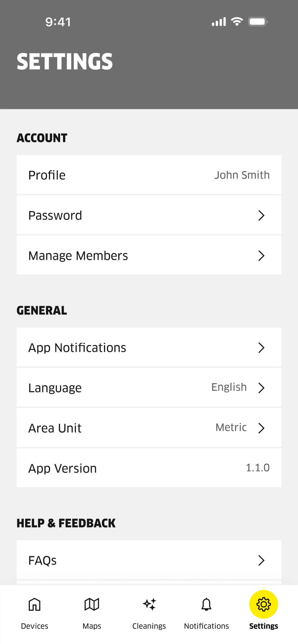
Task: Expand the App Notifications chevron
Action: pos(262,348)
